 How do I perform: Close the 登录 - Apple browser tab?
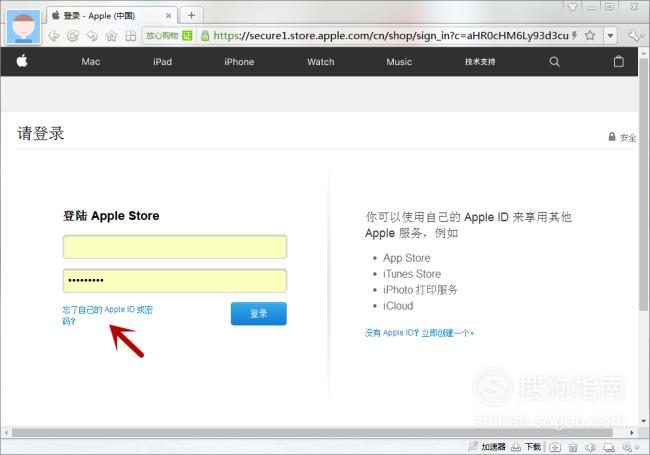tap(168, 16)
